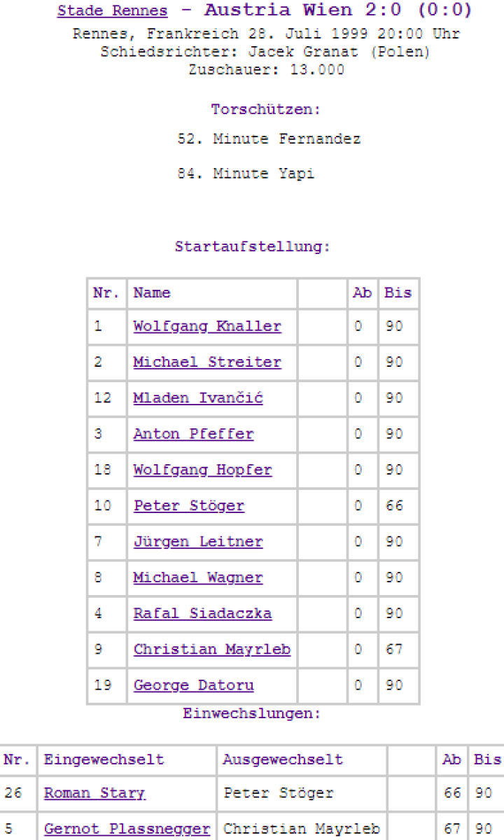Screen dimensions: 504x840
Task: Open Christian Mayrleb's starting lineup link
Action: coord(212,650)
